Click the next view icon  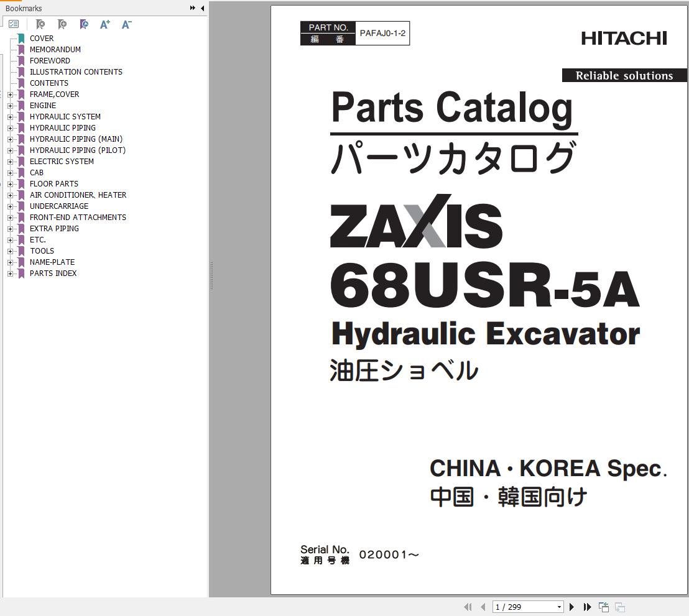tap(620, 607)
